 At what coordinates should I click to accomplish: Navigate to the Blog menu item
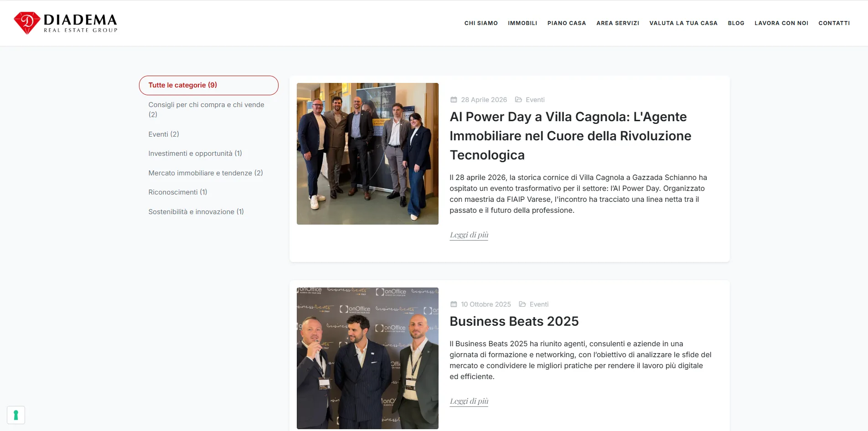pyautogui.click(x=736, y=23)
